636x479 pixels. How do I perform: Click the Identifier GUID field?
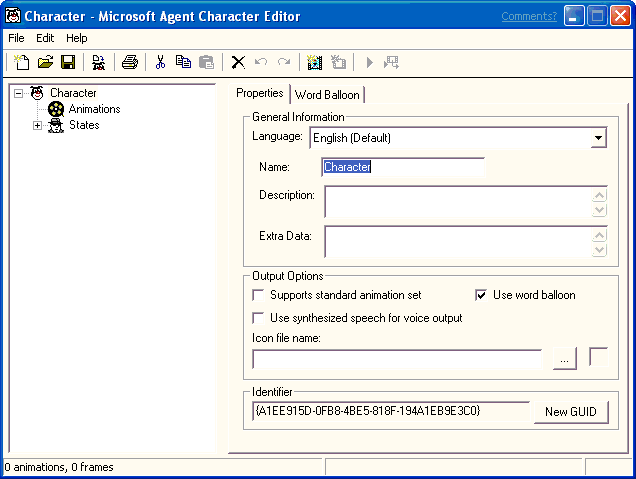pos(391,411)
